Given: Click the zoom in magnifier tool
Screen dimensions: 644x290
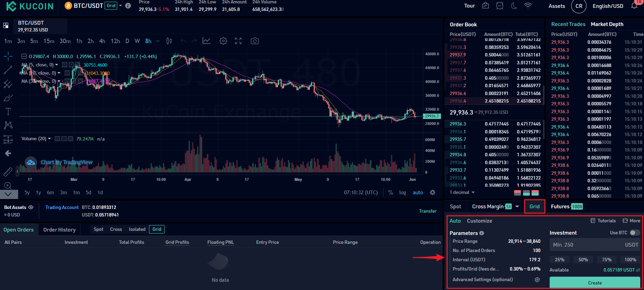Looking at the screenshot, I should (8, 185).
